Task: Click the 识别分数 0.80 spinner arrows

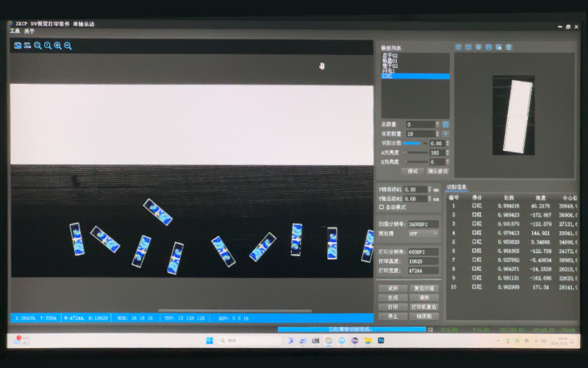Action: pyautogui.click(x=447, y=143)
